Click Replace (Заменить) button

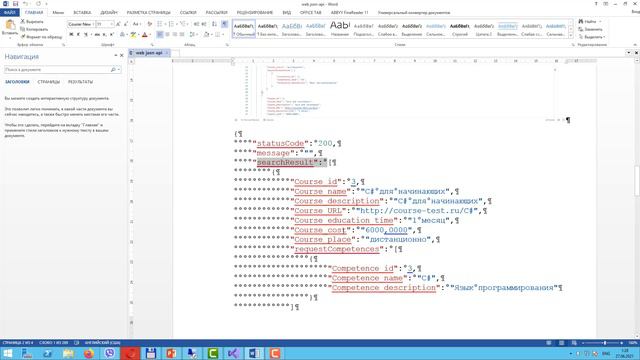click(590, 29)
